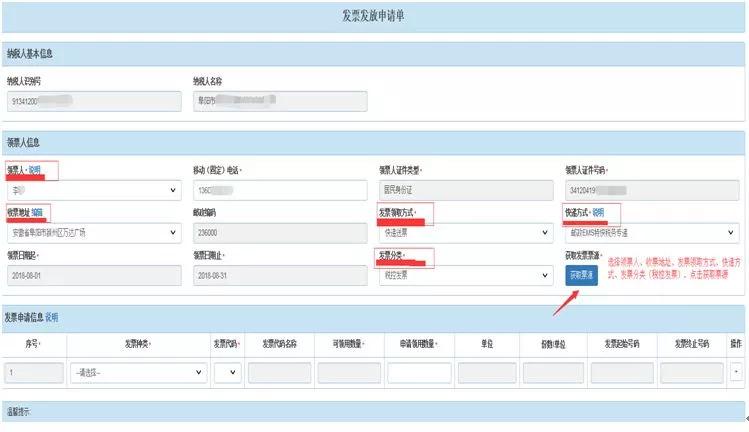Click the 申请领用数量 input in row 1
749x432 pixels.
click(x=419, y=373)
